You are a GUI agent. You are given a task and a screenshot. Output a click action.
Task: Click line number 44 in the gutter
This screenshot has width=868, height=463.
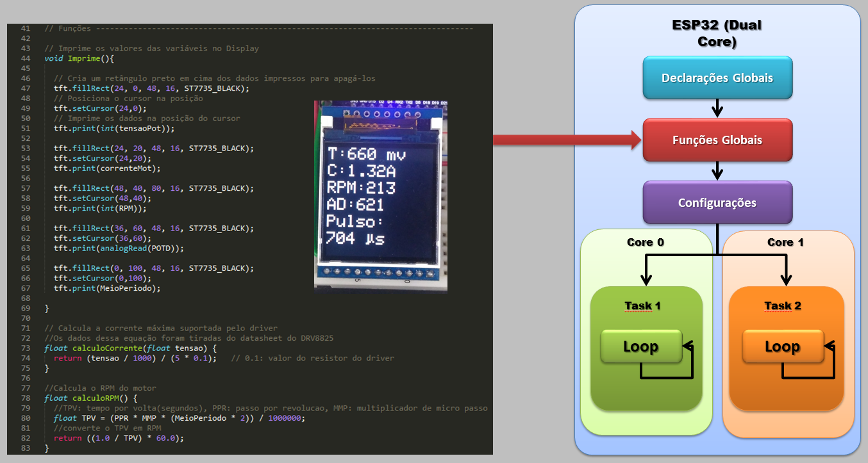point(25,58)
